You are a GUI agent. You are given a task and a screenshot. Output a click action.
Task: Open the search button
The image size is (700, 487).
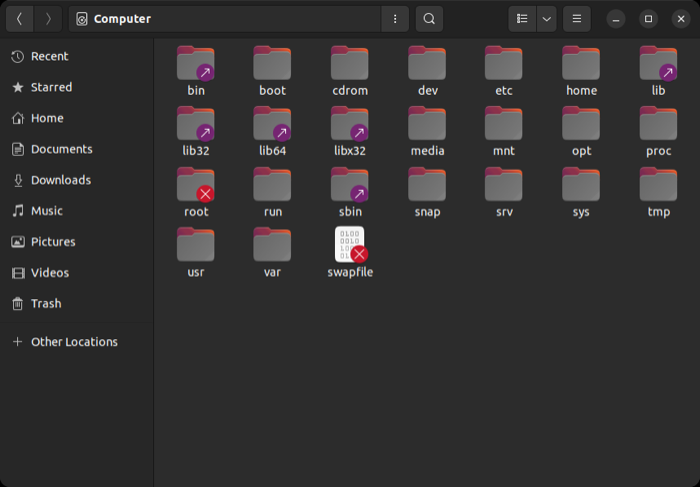point(429,19)
